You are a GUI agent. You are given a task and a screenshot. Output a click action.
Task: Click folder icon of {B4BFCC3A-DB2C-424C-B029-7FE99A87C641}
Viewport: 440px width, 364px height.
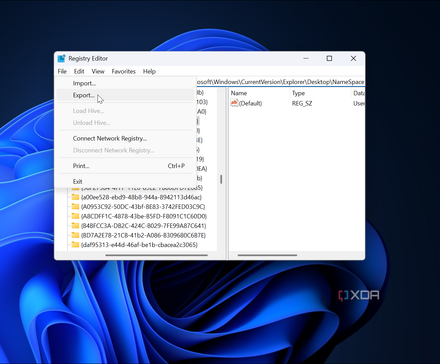tap(76, 226)
